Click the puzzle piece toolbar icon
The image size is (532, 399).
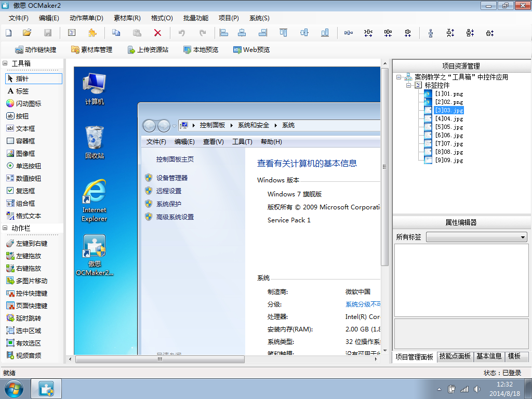(x=92, y=33)
